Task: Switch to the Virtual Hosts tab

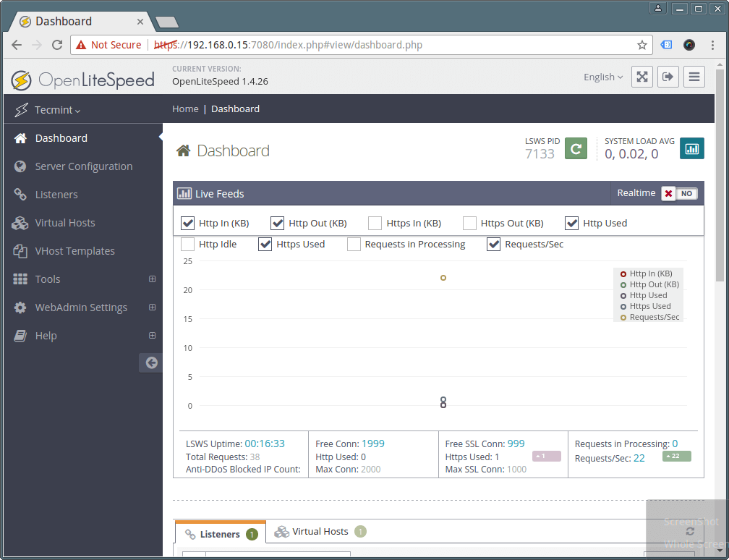Action: pyautogui.click(x=320, y=531)
